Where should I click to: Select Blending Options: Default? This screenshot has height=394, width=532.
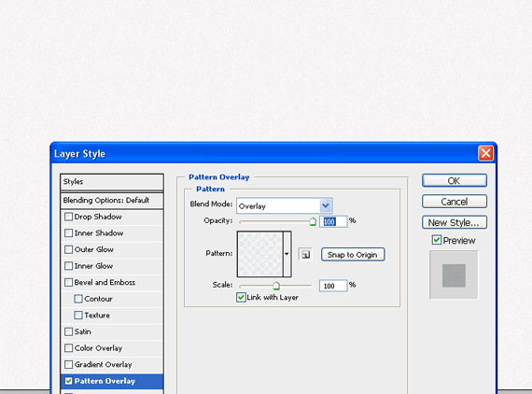click(x=112, y=200)
